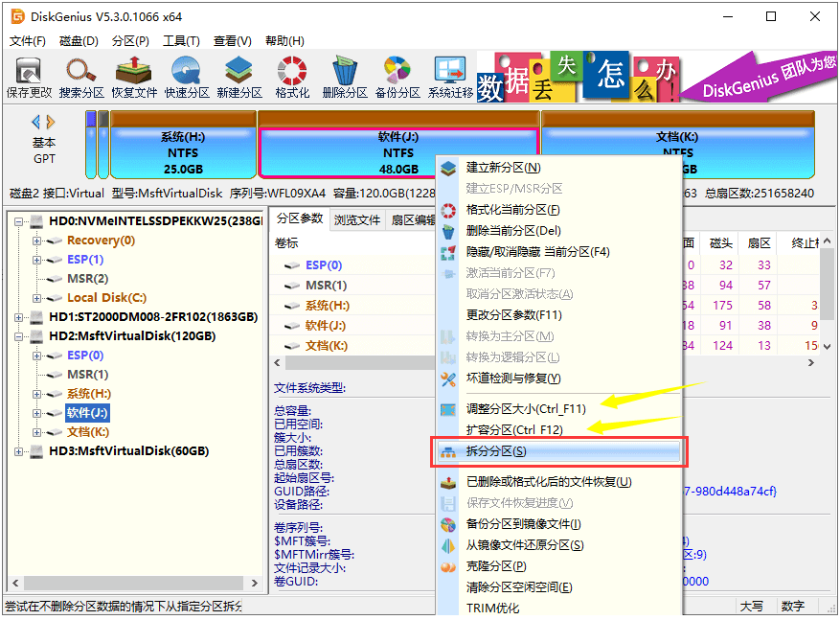Select the 文档(K:) partition bar
The width and height of the screenshot is (840, 620).
pos(678,146)
